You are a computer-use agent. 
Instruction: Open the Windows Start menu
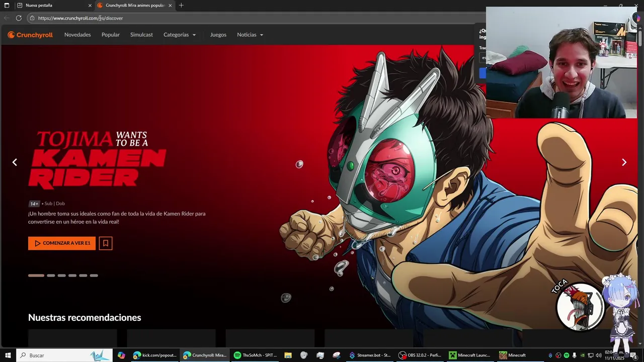click(8, 355)
